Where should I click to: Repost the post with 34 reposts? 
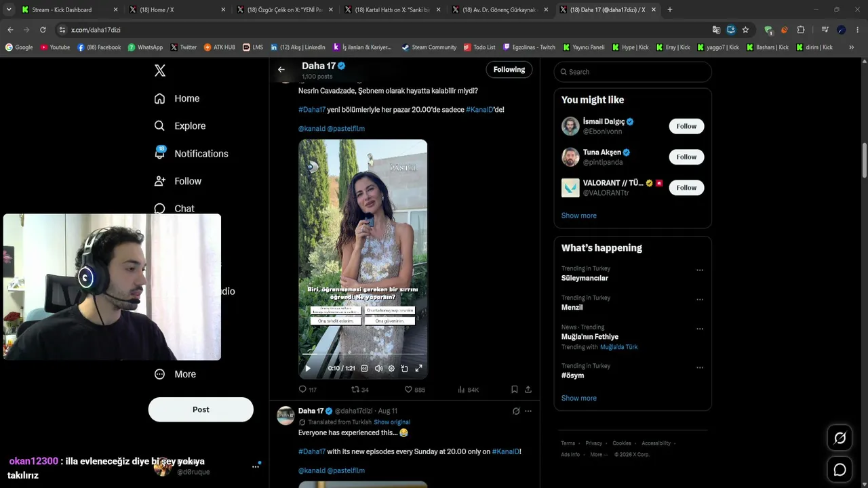tap(360, 390)
